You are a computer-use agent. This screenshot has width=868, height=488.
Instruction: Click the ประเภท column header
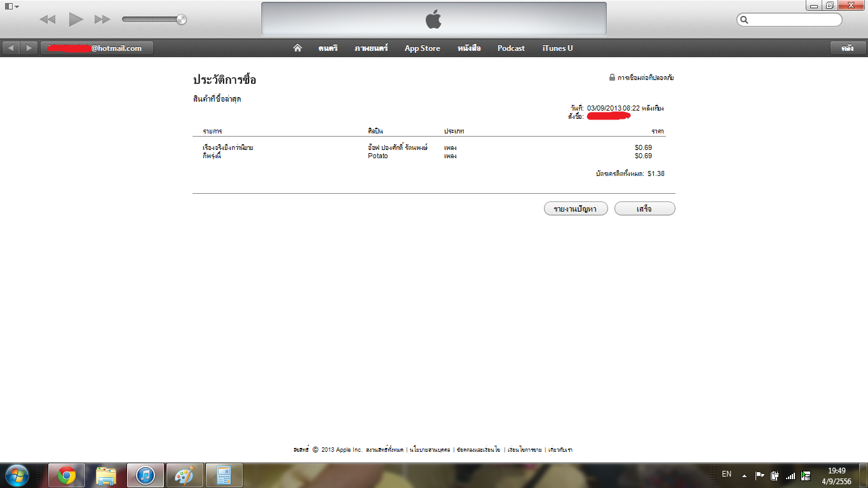(454, 131)
